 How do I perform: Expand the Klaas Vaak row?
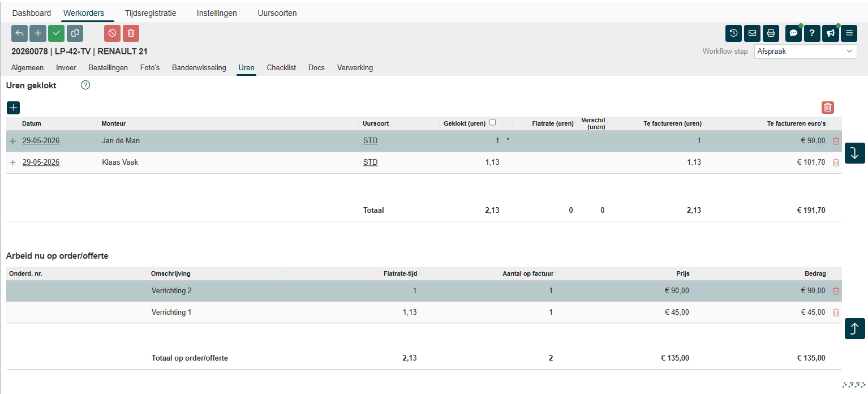(13, 162)
